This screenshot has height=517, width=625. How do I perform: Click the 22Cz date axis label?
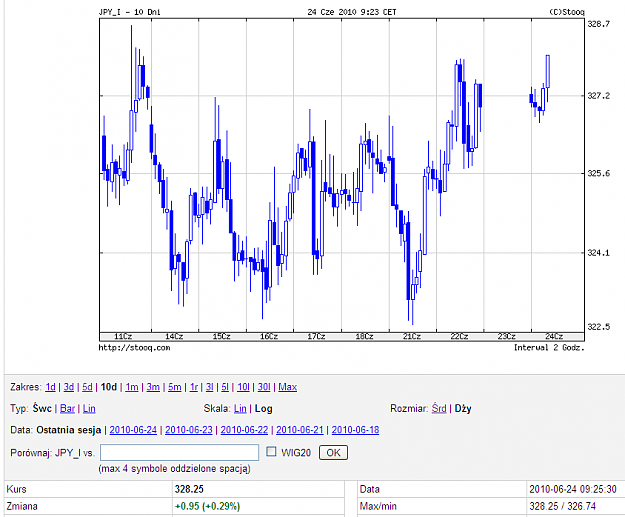pyautogui.click(x=459, y=336)
